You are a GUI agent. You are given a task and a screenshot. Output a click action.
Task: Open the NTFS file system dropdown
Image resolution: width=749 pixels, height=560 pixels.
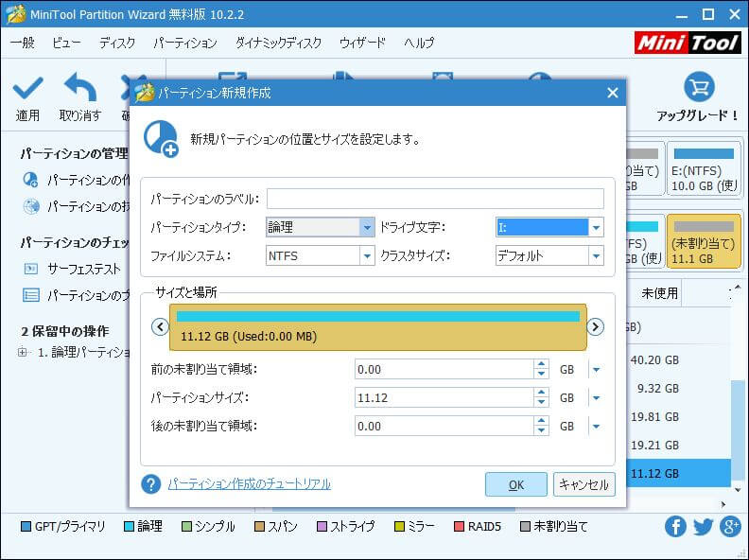[367, 255]
